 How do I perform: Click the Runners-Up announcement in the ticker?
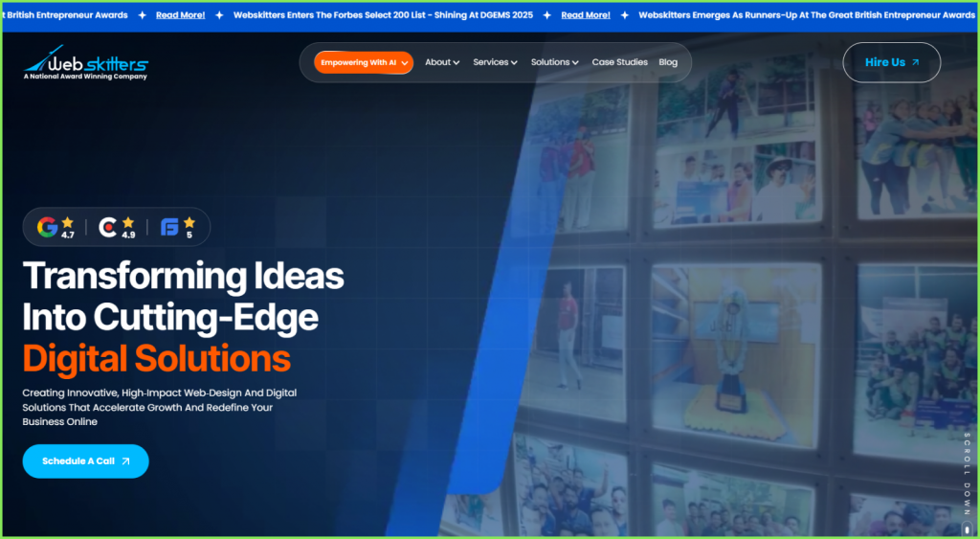(807, 15)
